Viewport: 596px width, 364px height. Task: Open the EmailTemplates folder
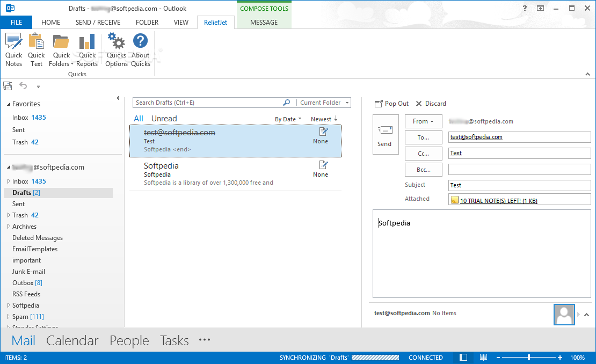(x=34, y=249)
